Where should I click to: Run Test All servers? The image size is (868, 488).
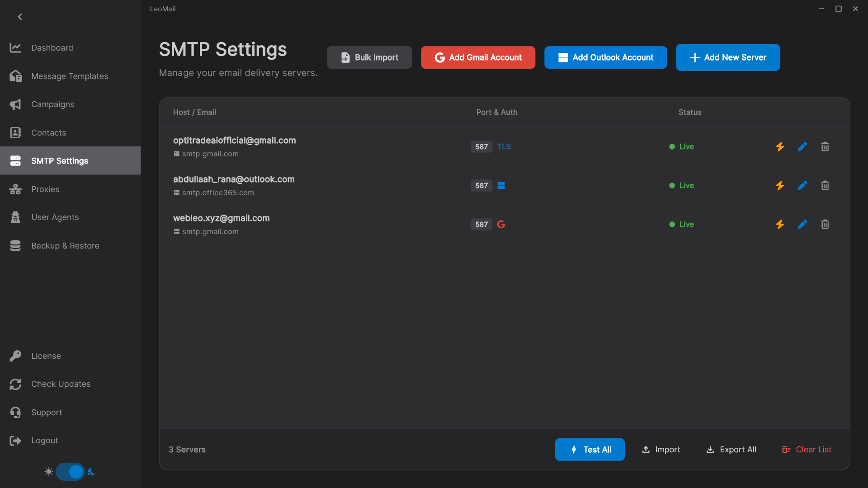(x=590, y=450)
